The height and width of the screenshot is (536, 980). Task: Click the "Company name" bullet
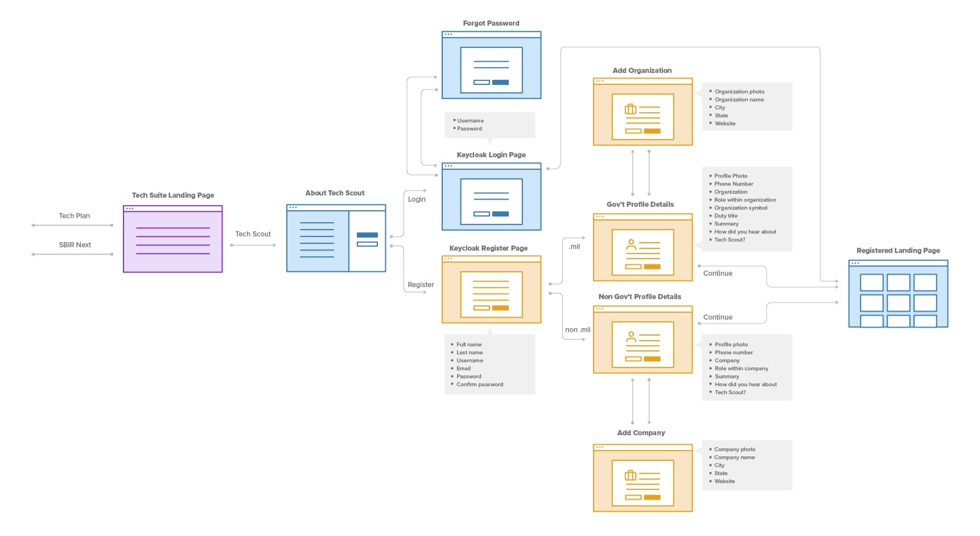(x=734, y=457)
